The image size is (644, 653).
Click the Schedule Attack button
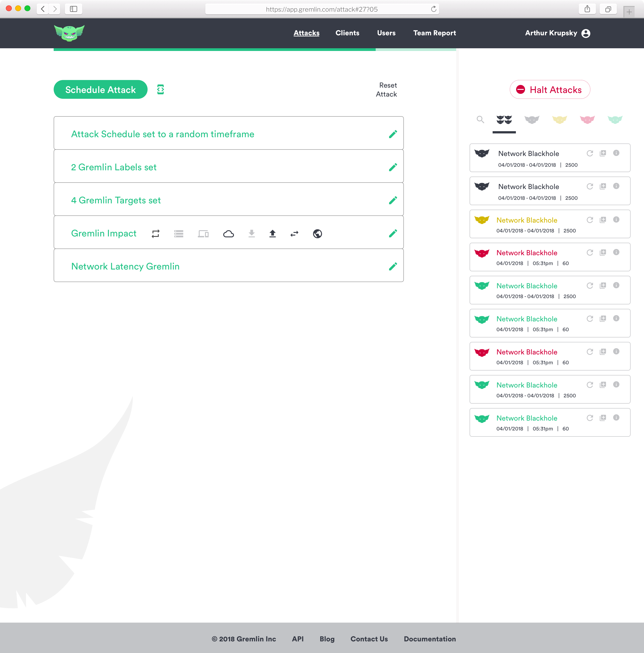[100, 90]
